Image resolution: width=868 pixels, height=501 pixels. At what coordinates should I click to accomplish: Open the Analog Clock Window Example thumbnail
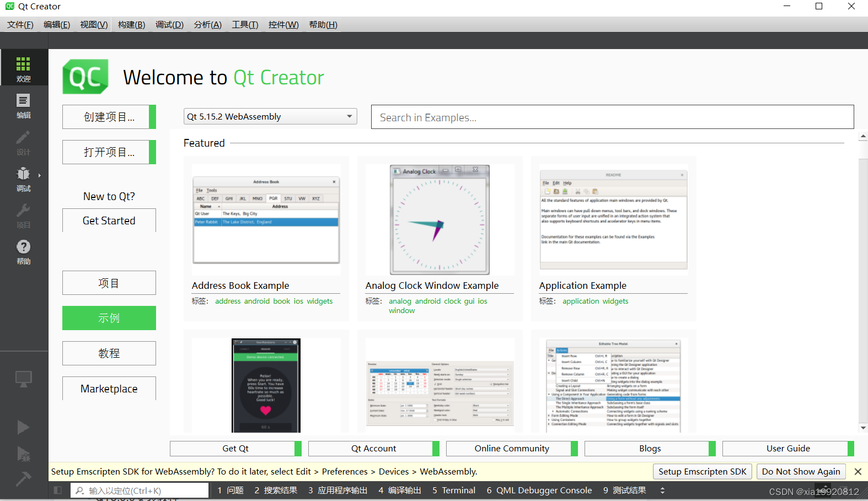tap(440, 219)
